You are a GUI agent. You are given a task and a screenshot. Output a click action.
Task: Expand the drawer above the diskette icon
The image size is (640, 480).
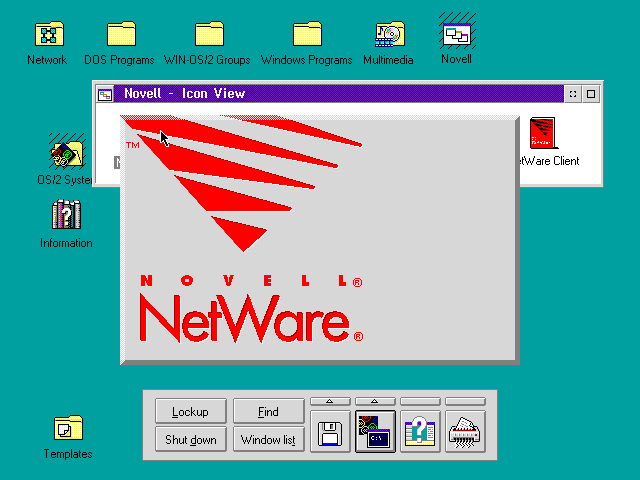pos(330,402)
